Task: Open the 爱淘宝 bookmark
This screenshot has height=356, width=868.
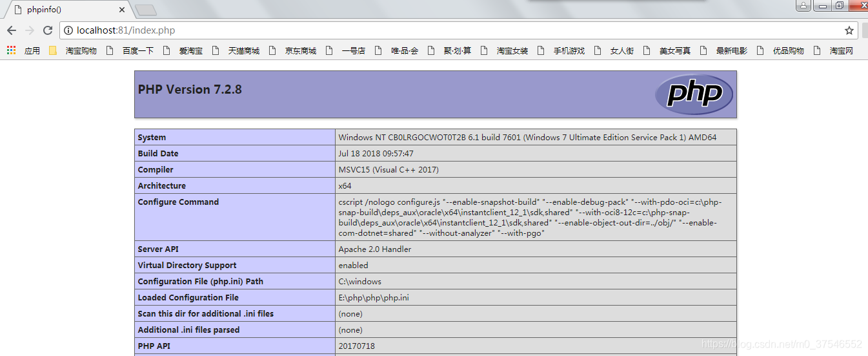Action: [x=183, y=50]
